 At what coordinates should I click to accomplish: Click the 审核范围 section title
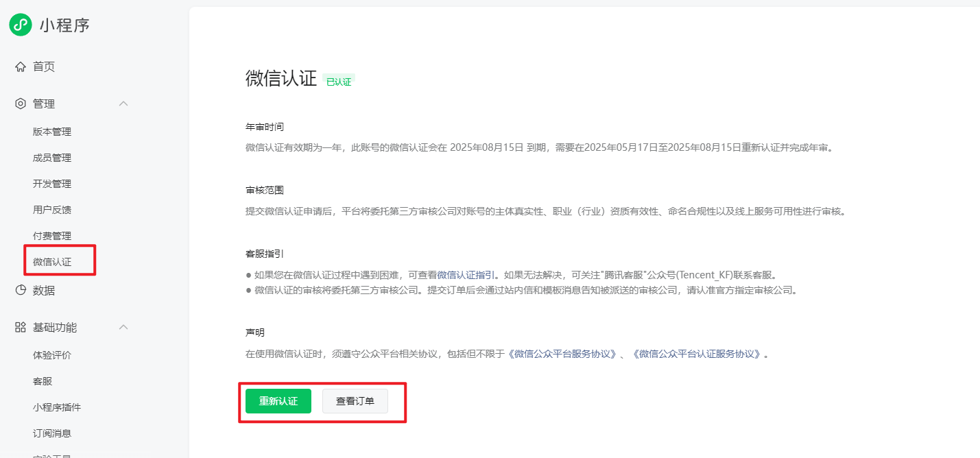(265, 190)
